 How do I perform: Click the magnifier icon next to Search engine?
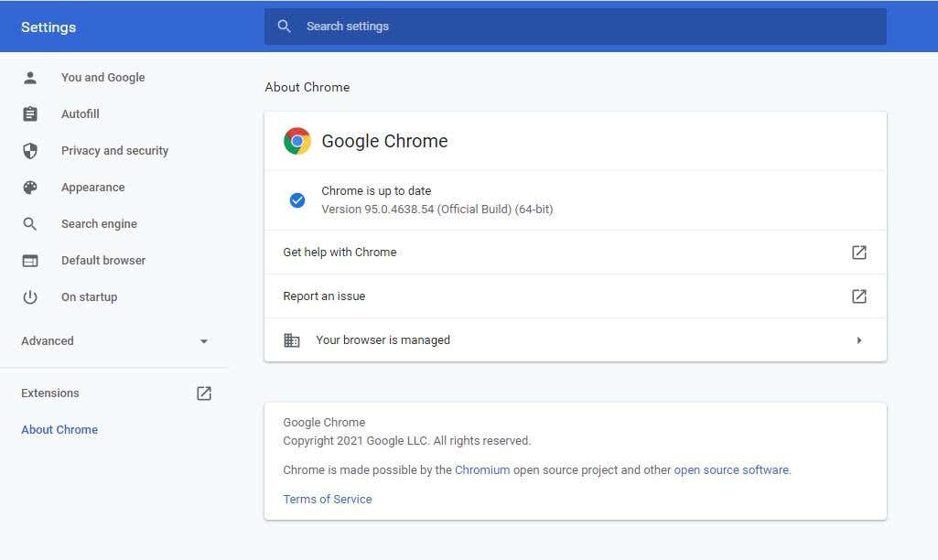click(x=30, y=224)
